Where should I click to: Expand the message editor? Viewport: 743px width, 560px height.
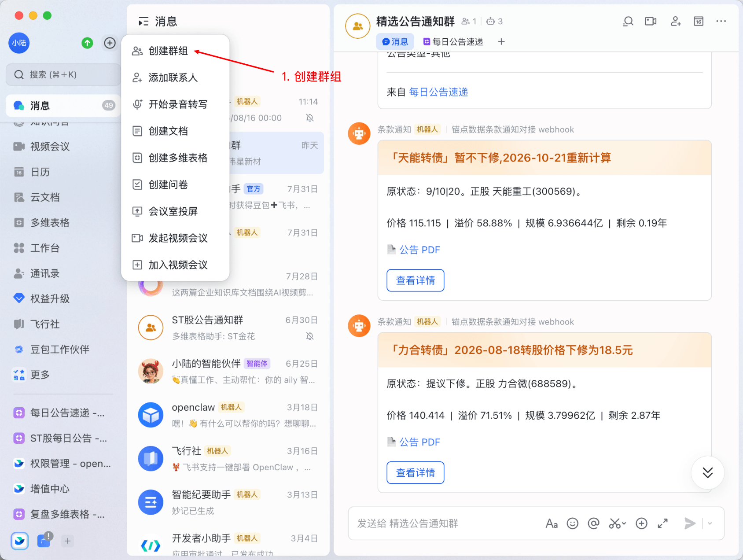(x=663, y=523)
